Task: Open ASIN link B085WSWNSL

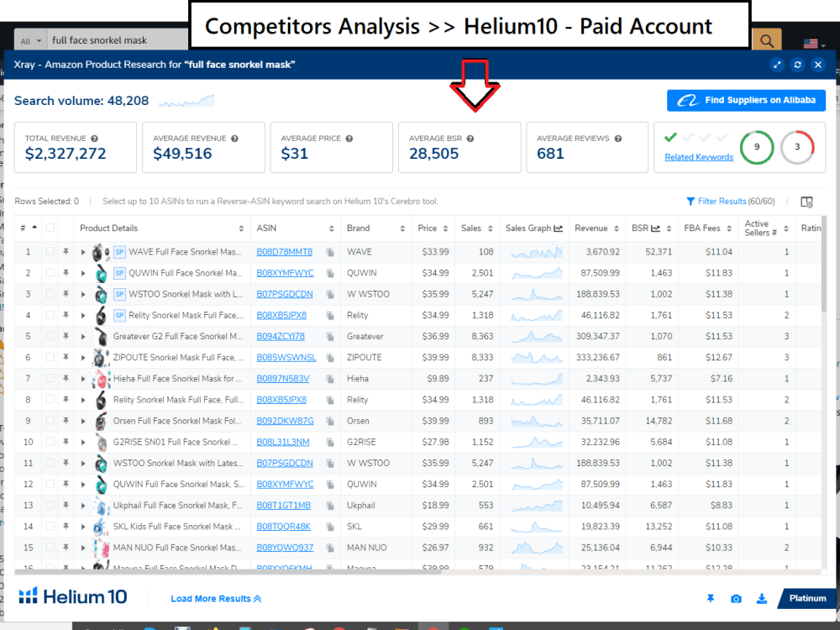Action: pyautogui.click(x=286, y=357)
